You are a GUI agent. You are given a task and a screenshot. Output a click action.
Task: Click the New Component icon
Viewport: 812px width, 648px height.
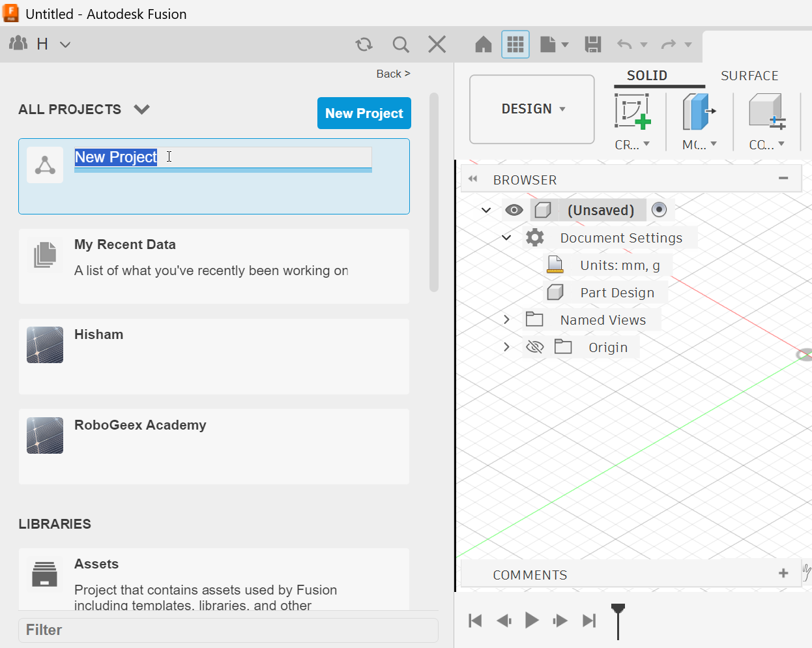click(767, 111)
